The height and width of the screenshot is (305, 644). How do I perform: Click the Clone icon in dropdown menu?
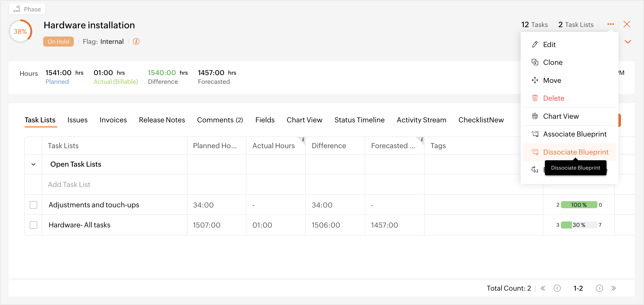click(535, 62)
